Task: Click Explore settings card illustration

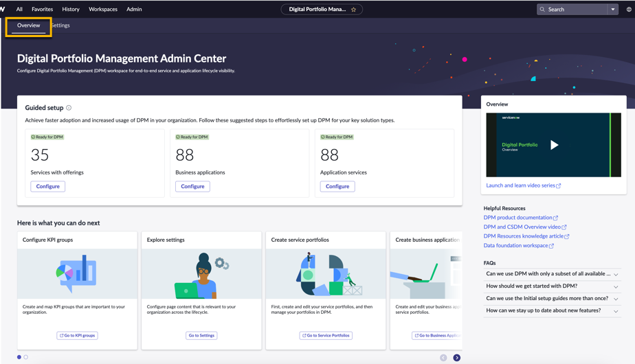Action: point(201,274)
